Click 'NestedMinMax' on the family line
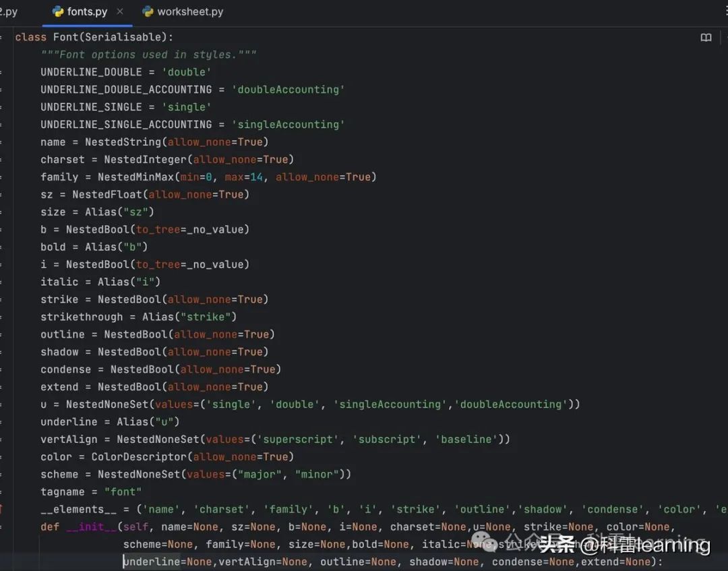 click(135, 177)
